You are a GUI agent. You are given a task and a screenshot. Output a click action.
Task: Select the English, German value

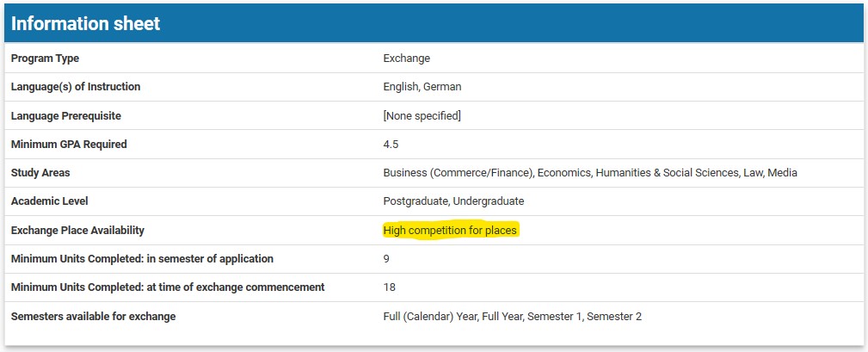coord(422,87)
